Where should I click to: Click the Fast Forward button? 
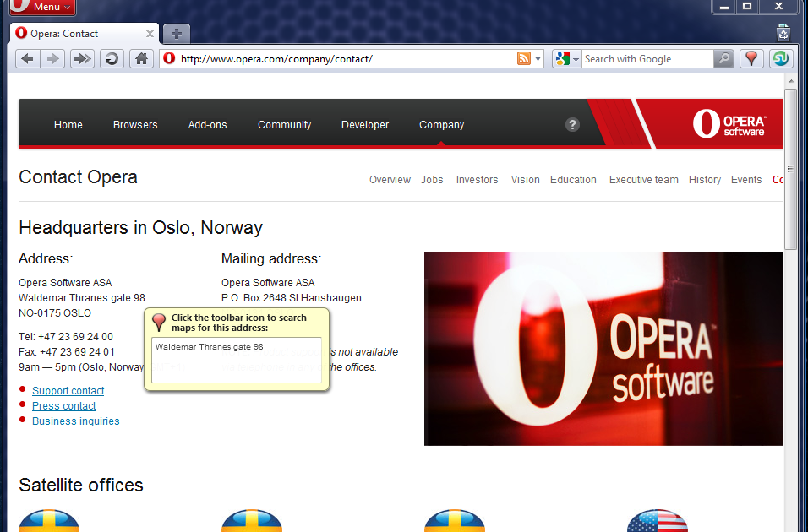[82, 59]
